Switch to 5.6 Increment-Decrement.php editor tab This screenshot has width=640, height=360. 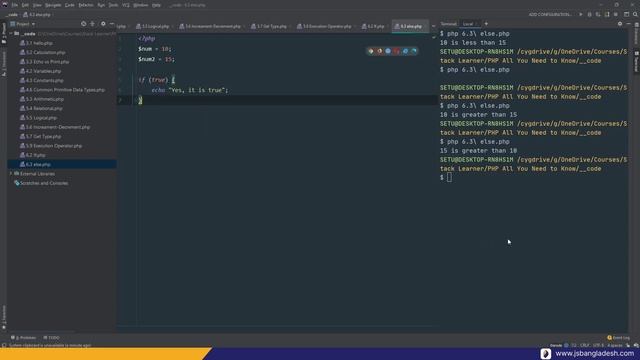[x=211, y=27]
